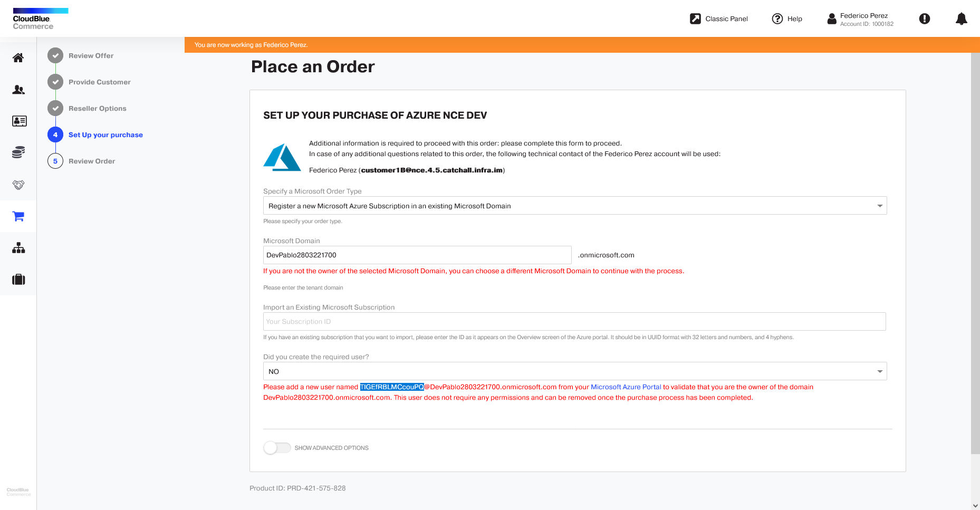
Task: Toggle Show Advanced Options switch
Action: click(x=277, y=448)
